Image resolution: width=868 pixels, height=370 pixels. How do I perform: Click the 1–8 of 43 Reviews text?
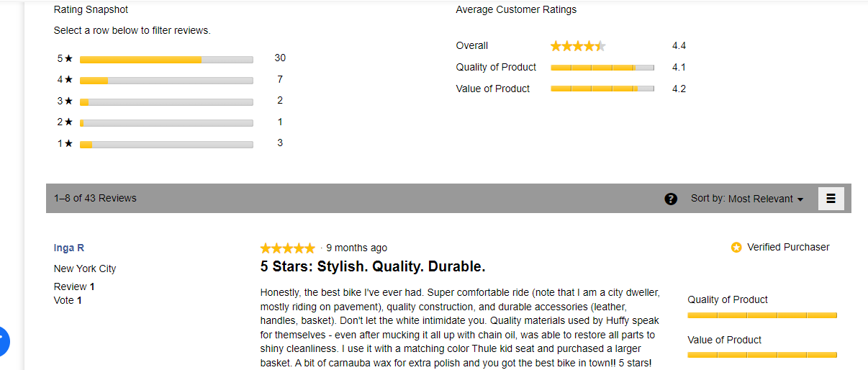pyautogui.click(x=95, y=198)
